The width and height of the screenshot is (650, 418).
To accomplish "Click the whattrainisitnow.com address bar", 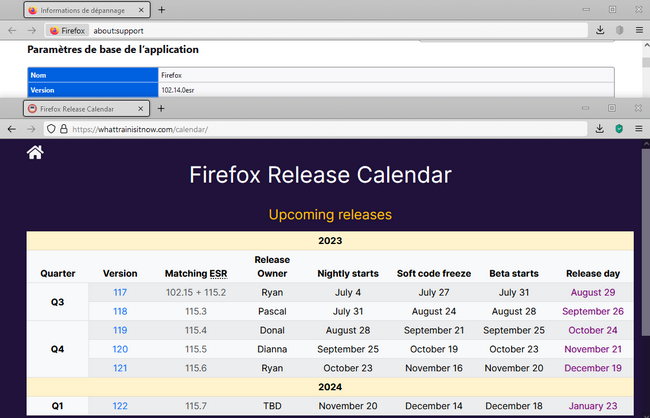I will [x=316, y=129].
